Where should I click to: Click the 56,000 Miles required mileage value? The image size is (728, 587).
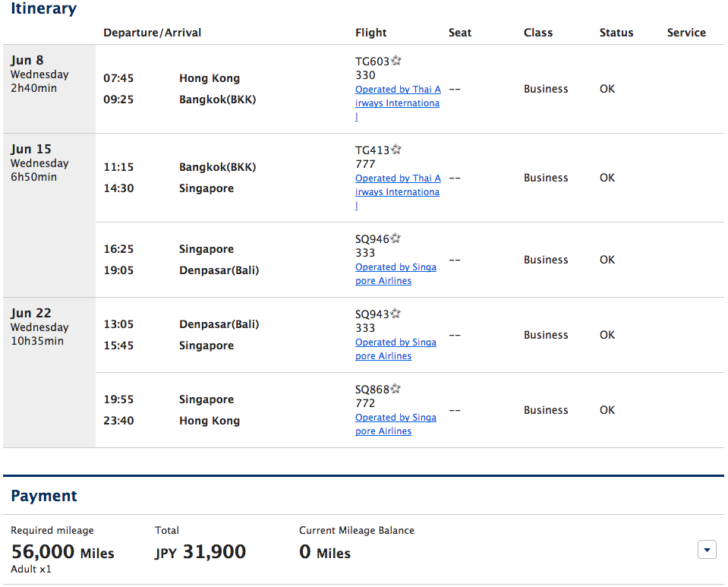(x=63, y=552)
